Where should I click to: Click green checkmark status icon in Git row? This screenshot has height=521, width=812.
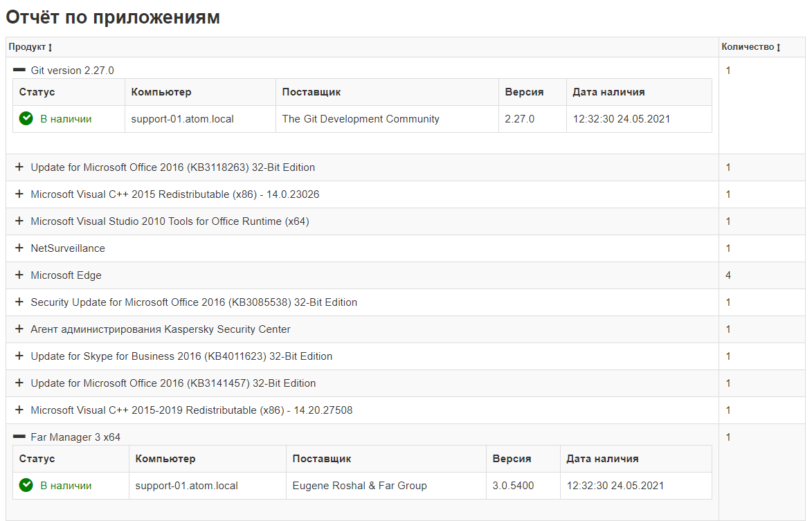[x=26, y=119]
